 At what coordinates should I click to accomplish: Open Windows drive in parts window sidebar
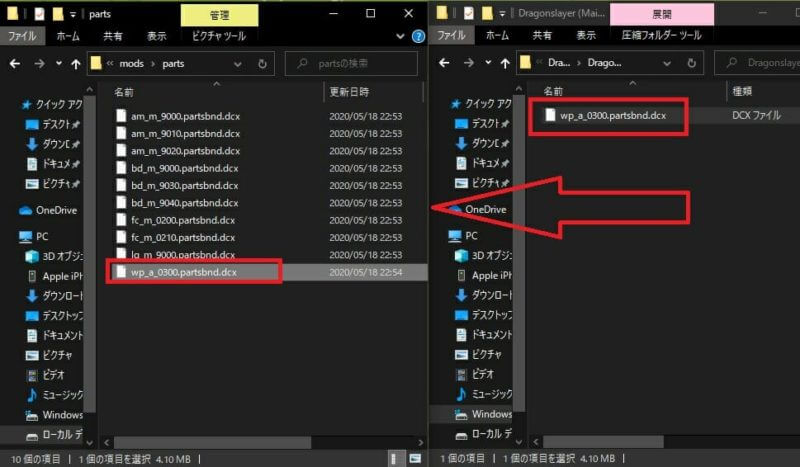(x=54, y=414)
